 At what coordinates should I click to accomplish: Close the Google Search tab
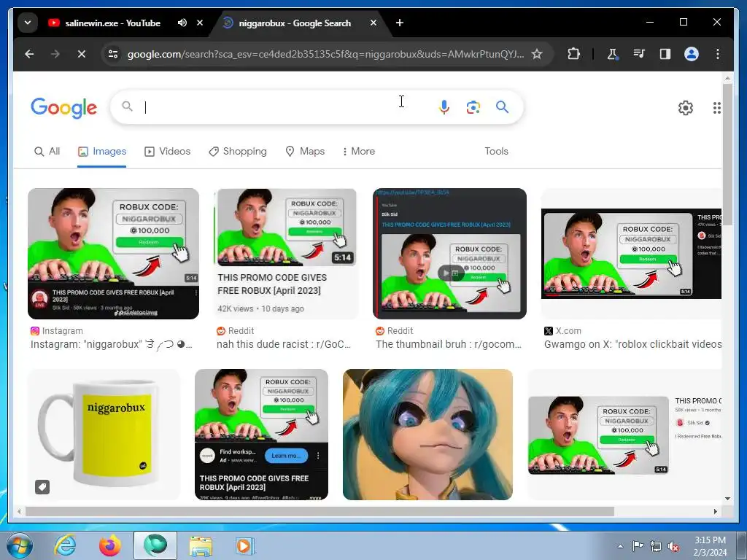pos(373,23)
